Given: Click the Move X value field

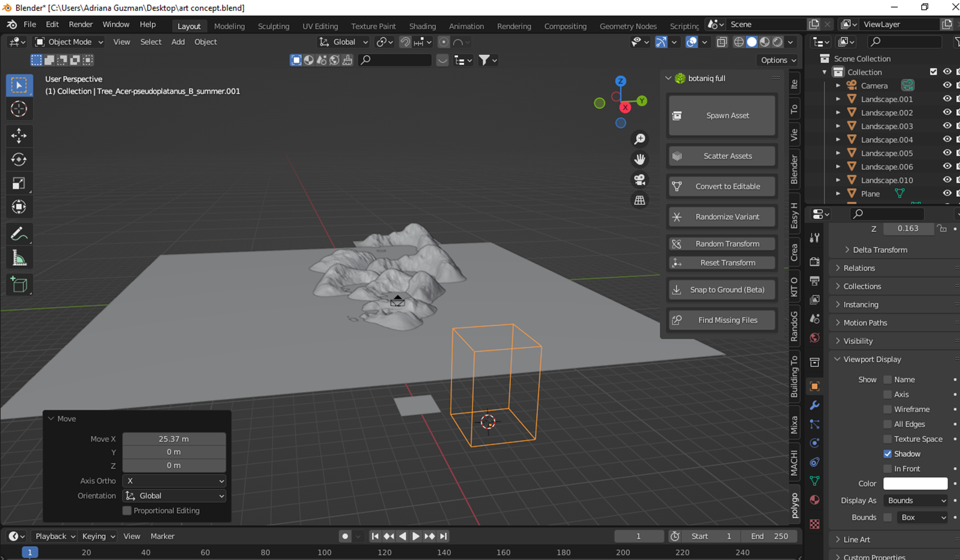Looking at the screenshot, I should (x=174, y=439).
